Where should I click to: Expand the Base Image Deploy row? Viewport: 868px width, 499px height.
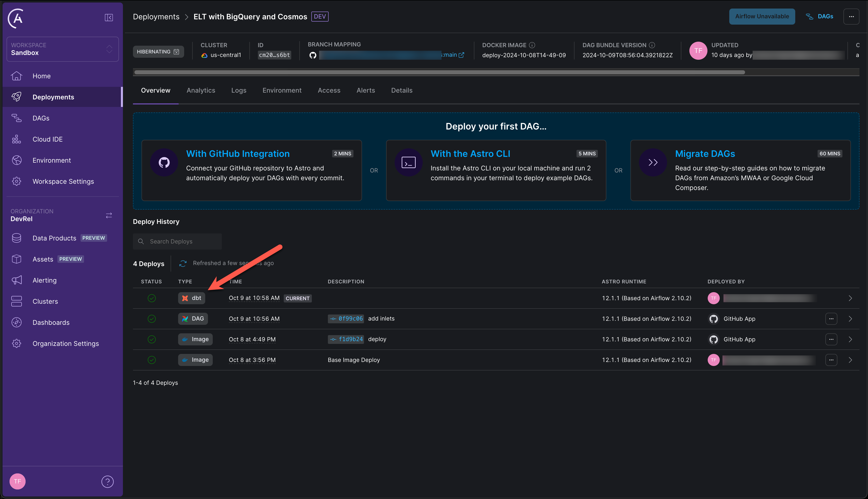850,360
